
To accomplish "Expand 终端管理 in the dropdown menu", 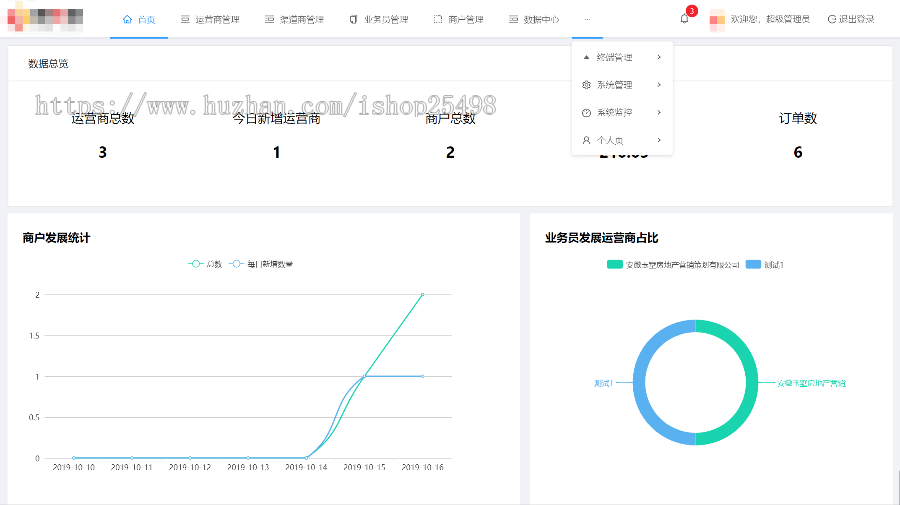I will [x=622, y=57].
